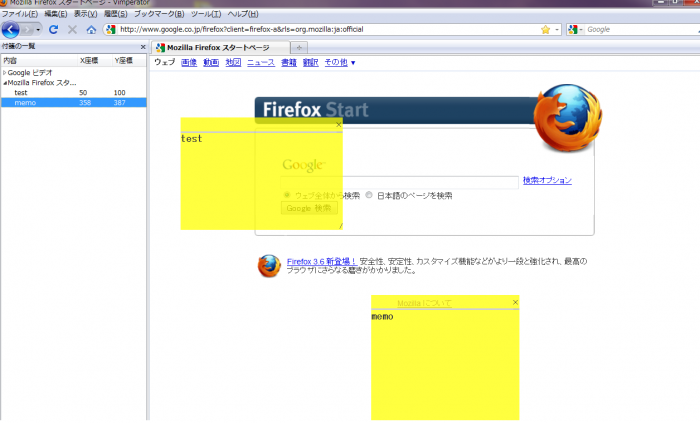Viewport: 700px width, 423px height.
Task: Collapse the Mozilla Firefox スタ... tree node
Action: click(x=4, y=83)
